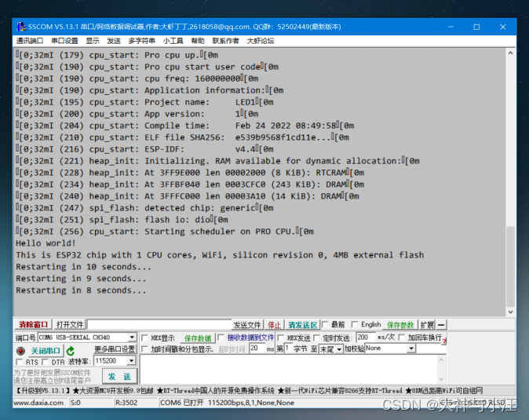Click the 清发送区 button
This screenshot has width=529, height=420.
click(x=303, y=325)
